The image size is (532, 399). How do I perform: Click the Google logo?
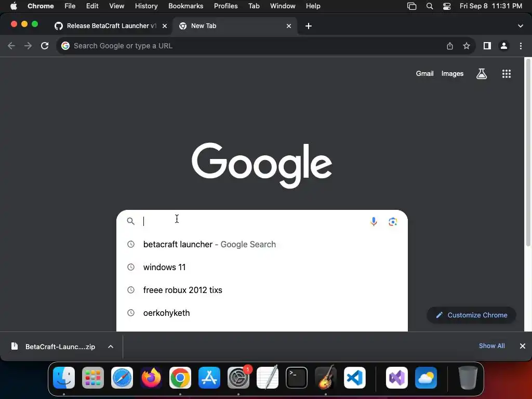[x=262, y=165]
